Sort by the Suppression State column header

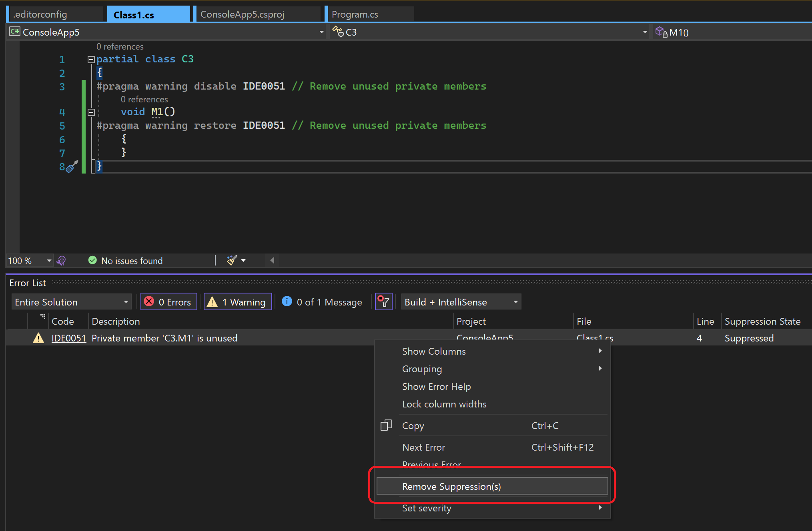tap(762, 321)
